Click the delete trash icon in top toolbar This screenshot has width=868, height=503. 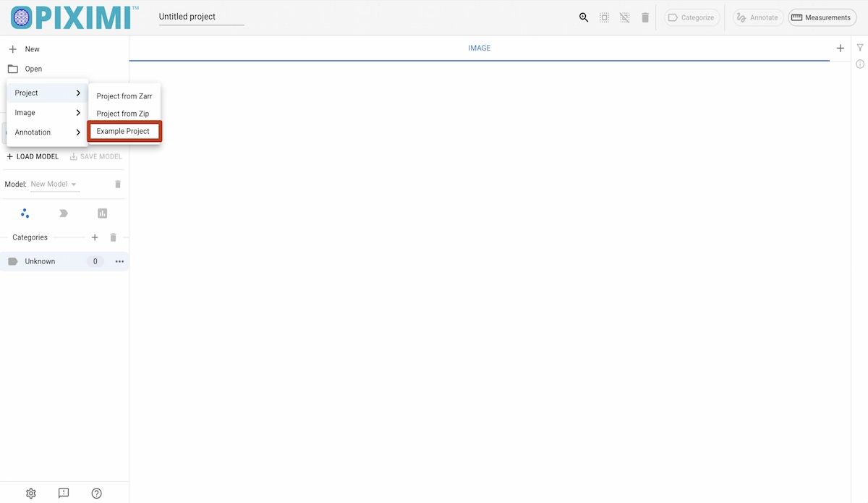point(645,17)
